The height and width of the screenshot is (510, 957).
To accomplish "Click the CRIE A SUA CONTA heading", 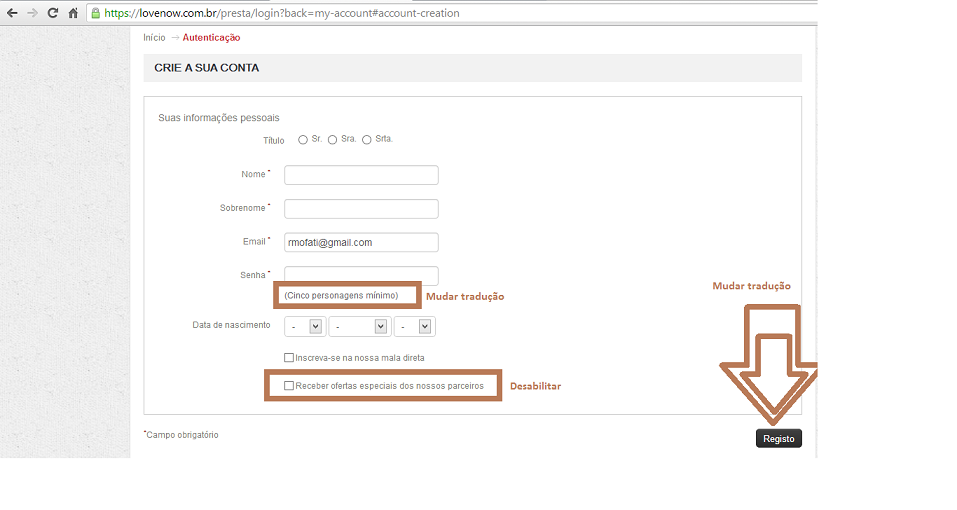I will pos(206,68).
